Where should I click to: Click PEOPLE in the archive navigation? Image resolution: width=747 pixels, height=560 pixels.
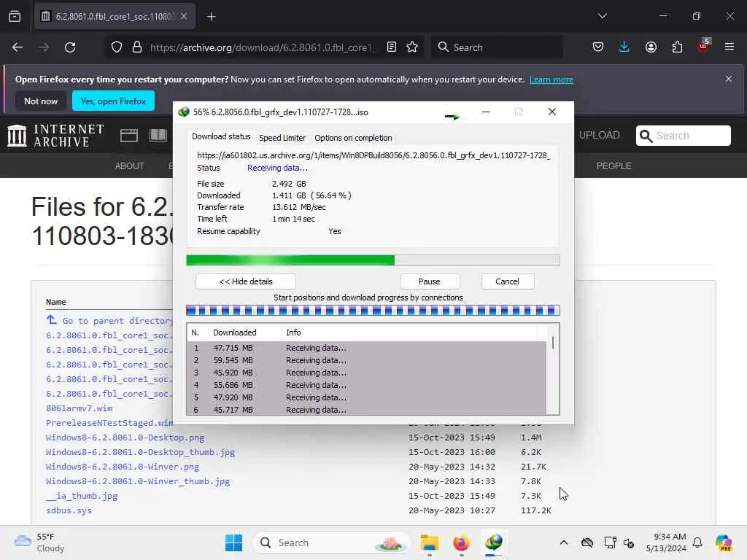(614, 166)
